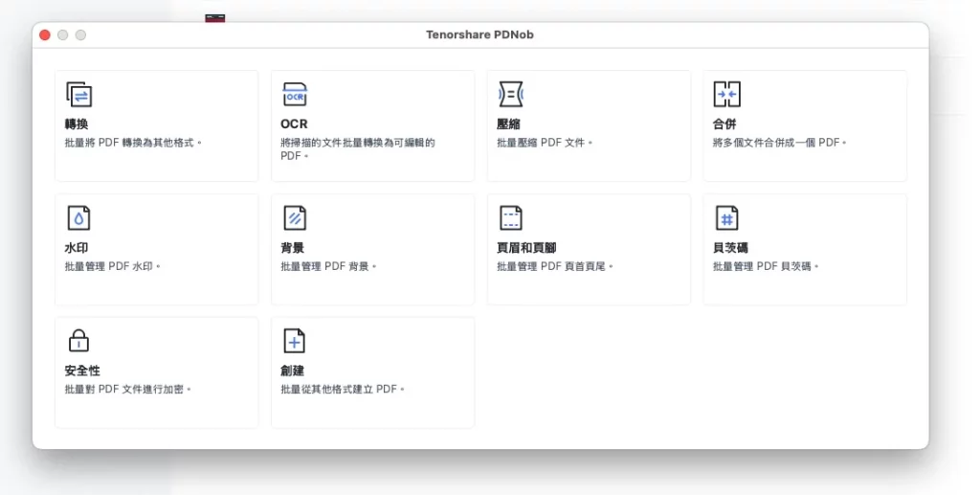Click description 批量管理 PDF 水印

tap(113, 266)
